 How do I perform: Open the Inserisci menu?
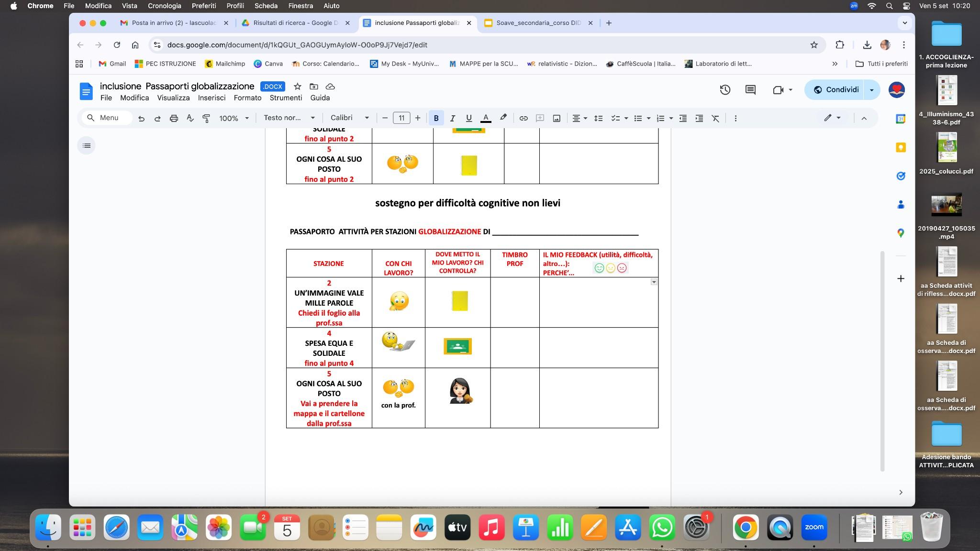(212, 98)
